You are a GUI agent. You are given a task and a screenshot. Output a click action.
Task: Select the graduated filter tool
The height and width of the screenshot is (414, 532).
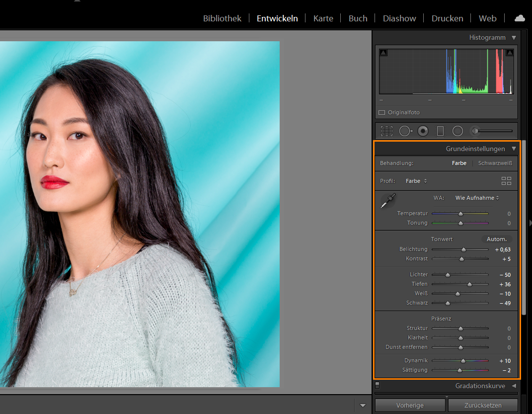pos(440,131)
